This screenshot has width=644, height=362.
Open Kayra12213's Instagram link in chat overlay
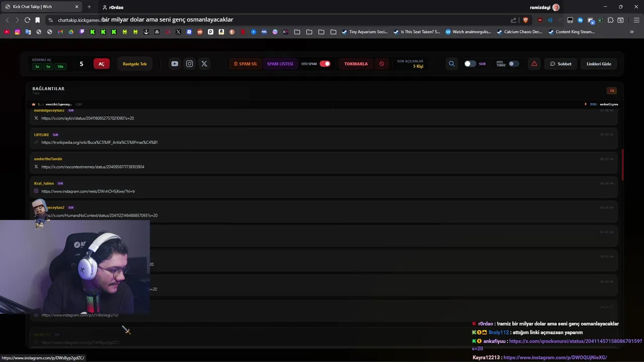point(555,357)
